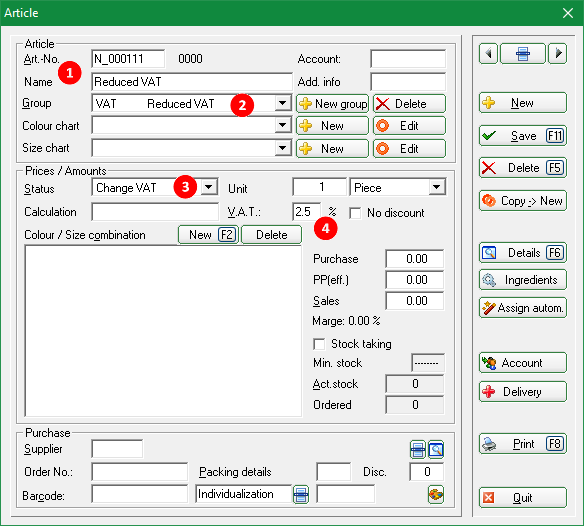
Task: Enable the No discount checkbox
Action: click(x=355, y=213)
